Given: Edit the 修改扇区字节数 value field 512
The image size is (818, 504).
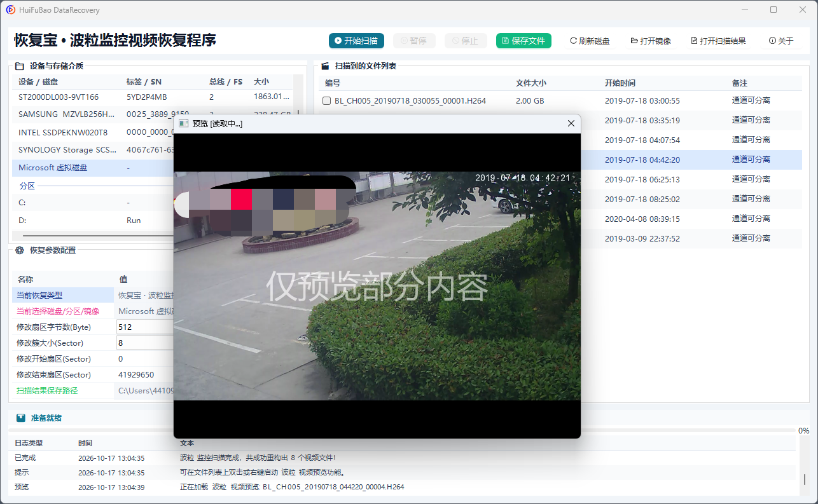Looking at the screenshot, I should coord(145,327).
